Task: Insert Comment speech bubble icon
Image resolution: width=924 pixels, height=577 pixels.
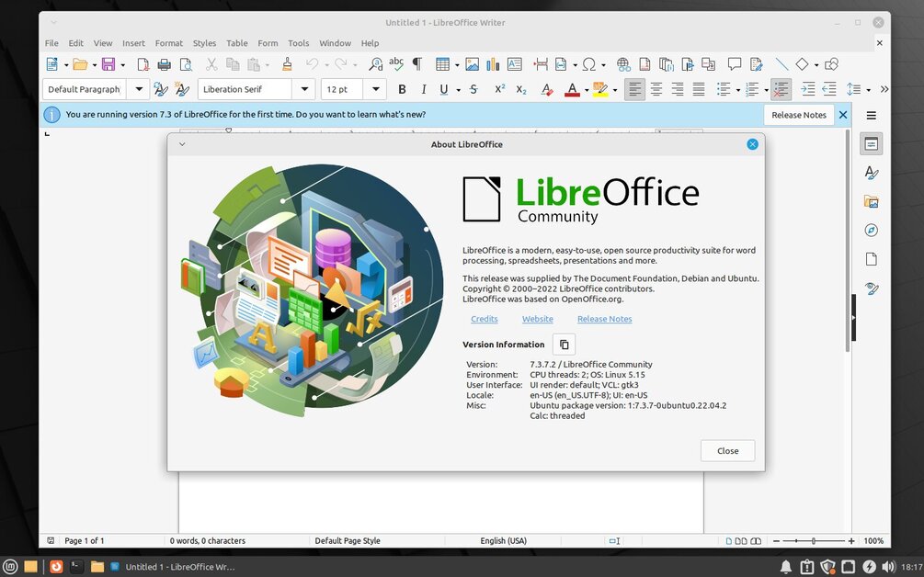Action: pyautogui.click(x=735, y=63)
